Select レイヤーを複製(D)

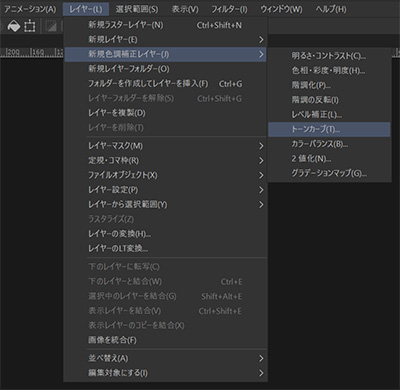[x=165, y=113]
